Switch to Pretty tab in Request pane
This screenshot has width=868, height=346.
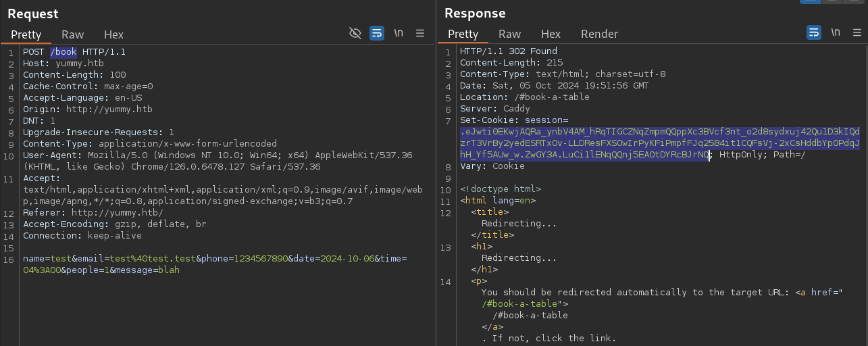point(26,34)
